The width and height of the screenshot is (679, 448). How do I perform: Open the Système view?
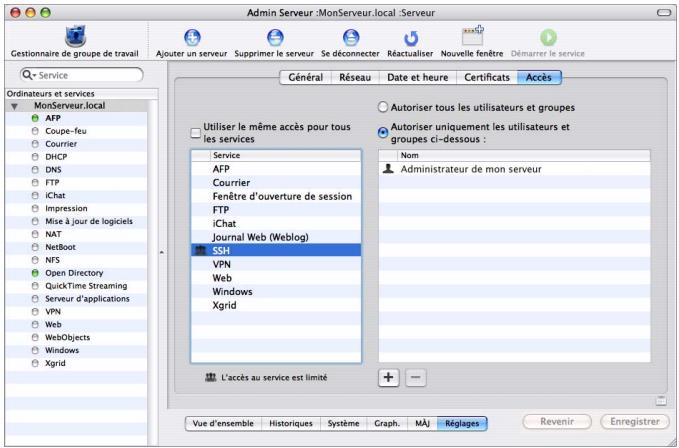pos(343,424)
